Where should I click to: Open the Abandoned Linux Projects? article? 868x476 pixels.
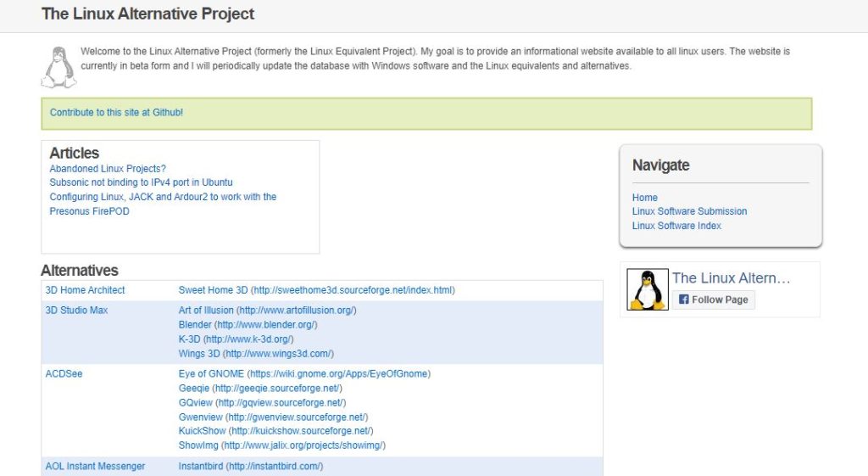pos(108,169)
